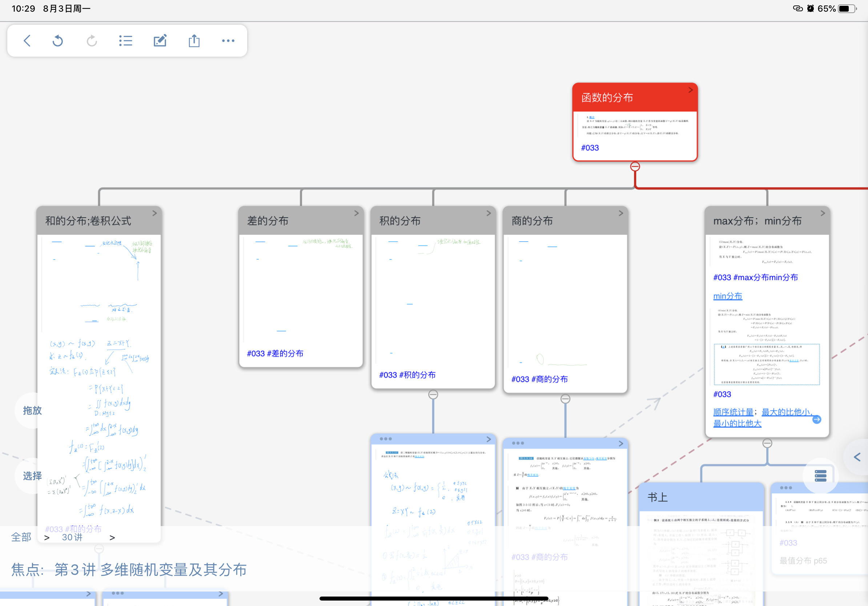Open details chevron on 积的分布 card
The width and height of the screenshot is (868, 606).
click(489, 213)
